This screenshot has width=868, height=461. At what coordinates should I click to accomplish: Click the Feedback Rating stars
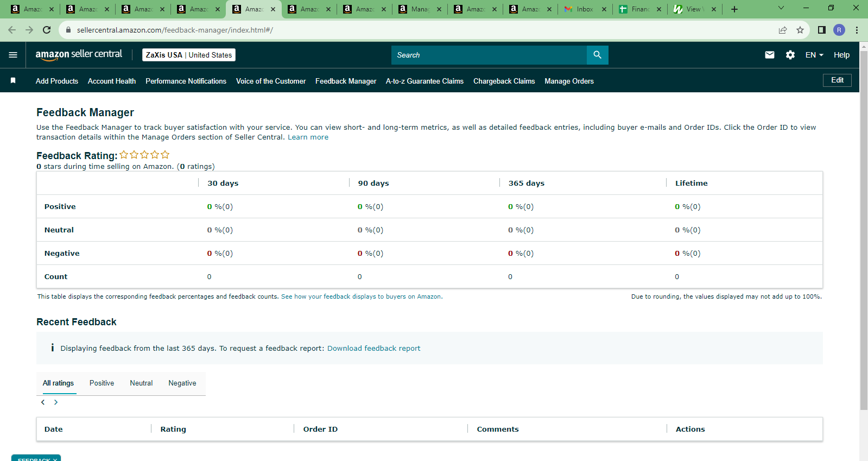click(x=144, y=155)
